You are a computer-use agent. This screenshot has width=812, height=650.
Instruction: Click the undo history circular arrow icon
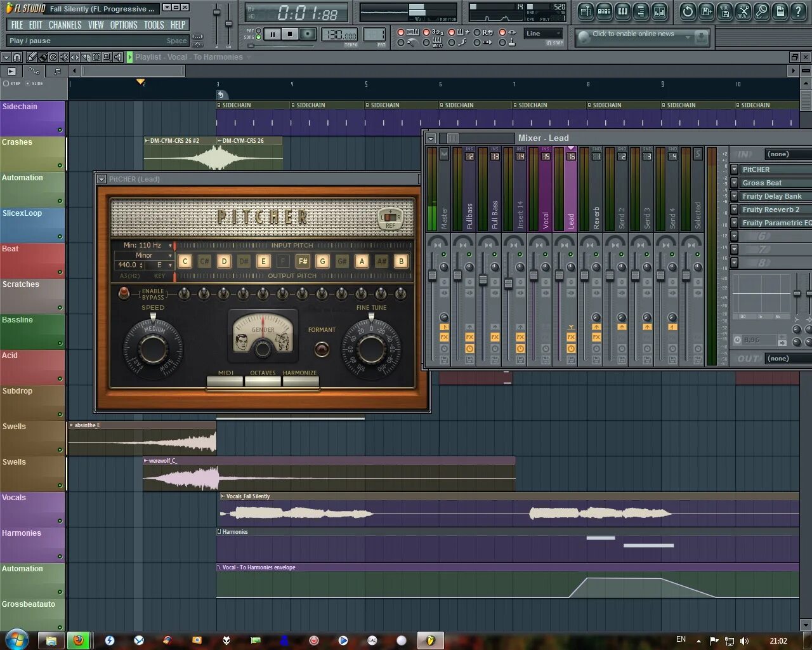tap(688, 11)
